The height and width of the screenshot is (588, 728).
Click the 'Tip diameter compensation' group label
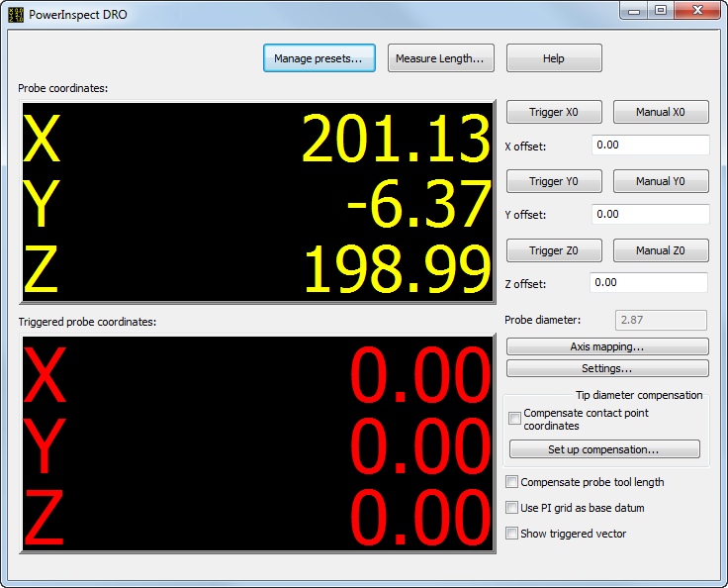coord(639,395)
